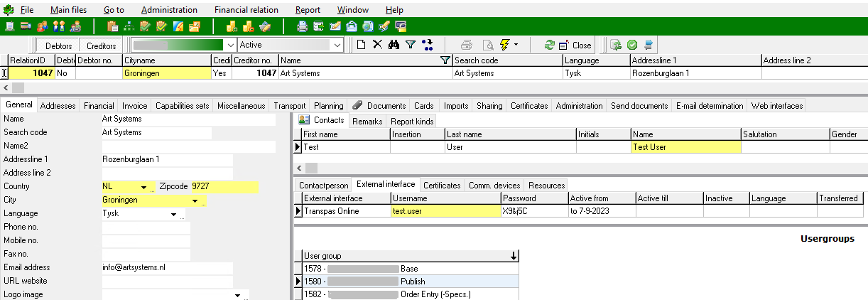The height and width of the screenshot is (300, 868).
Task: Expand the Country dropdown showing NL
Action: (146, 187)
